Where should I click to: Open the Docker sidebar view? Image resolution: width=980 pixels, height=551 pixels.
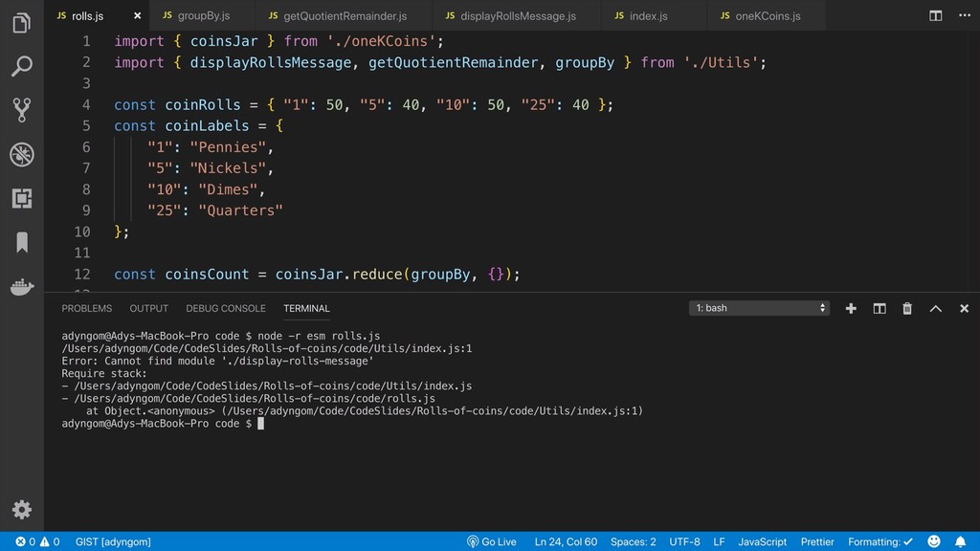tap(22, 287)
